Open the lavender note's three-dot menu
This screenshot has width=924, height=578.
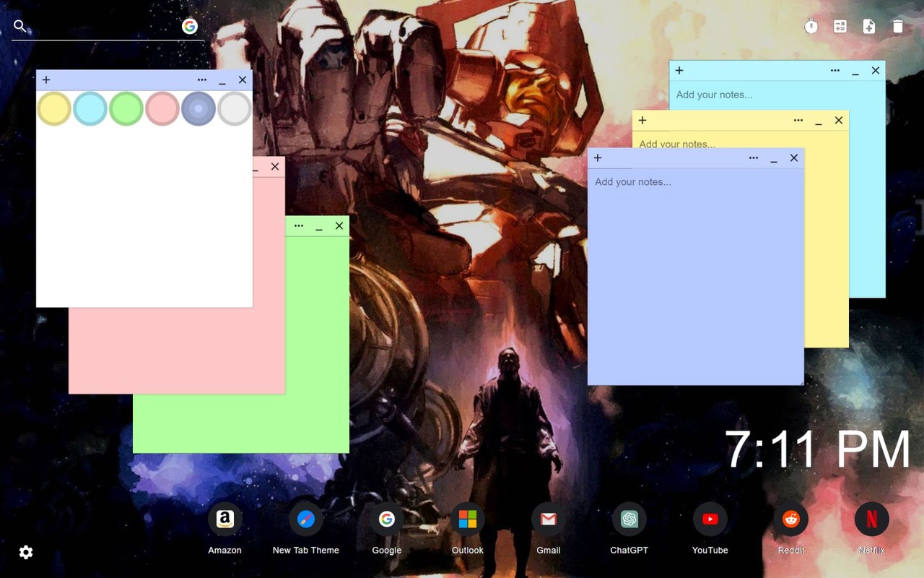pos(754,158)
